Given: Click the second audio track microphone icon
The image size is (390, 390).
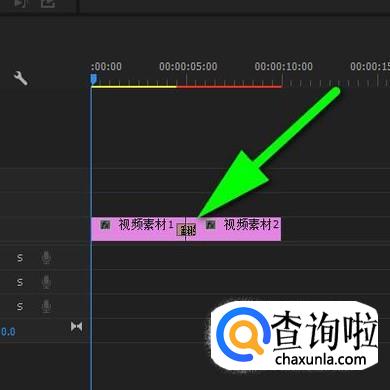Looking at the screenshot, I should 46,282.
